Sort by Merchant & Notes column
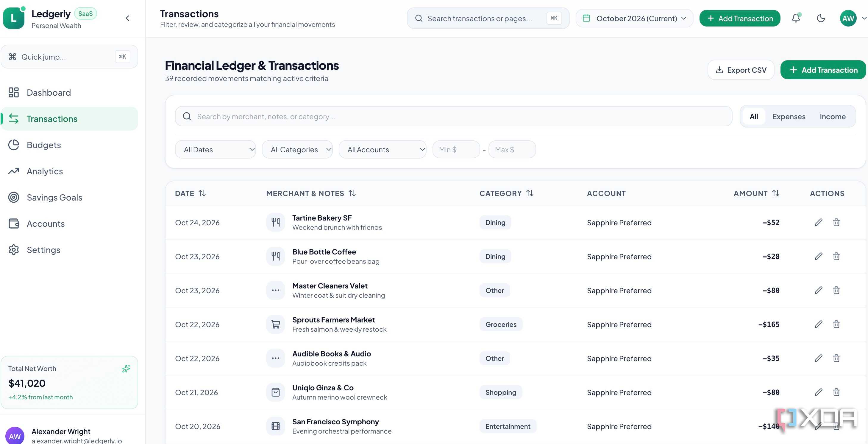This screenshot has height=444, width=868. coord(311,193)
